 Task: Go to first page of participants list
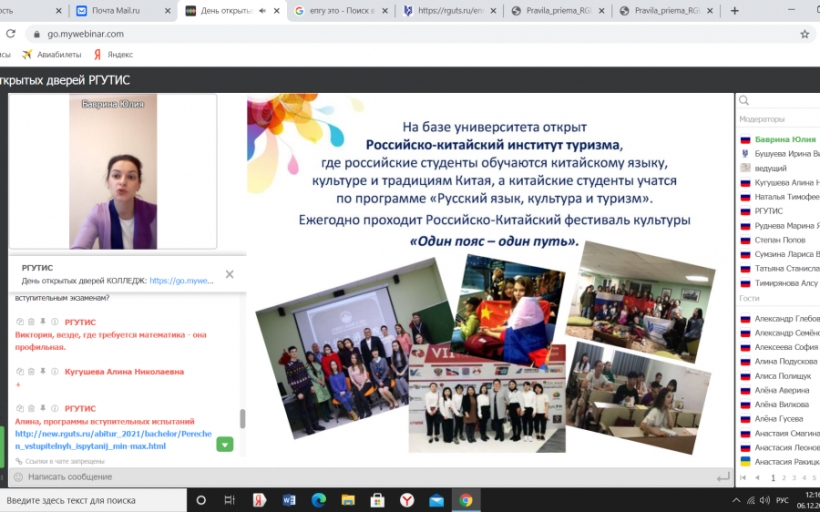tap(743, 477)
